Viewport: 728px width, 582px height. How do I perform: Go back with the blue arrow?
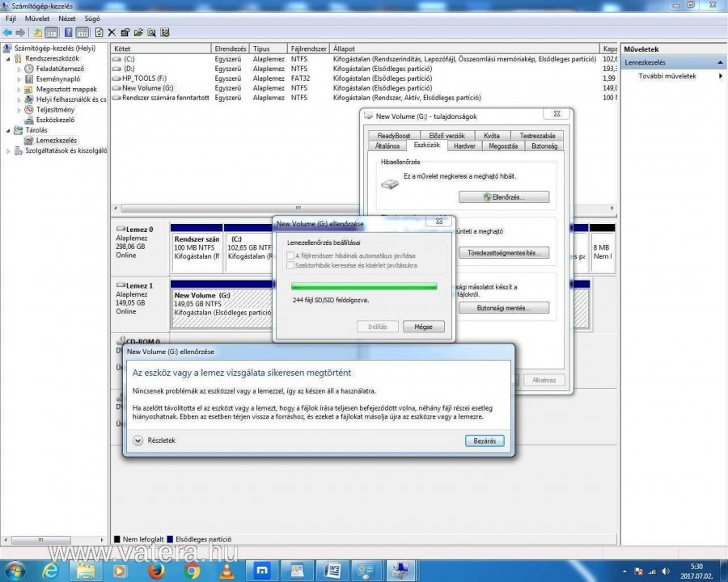[x=7, y=32]
